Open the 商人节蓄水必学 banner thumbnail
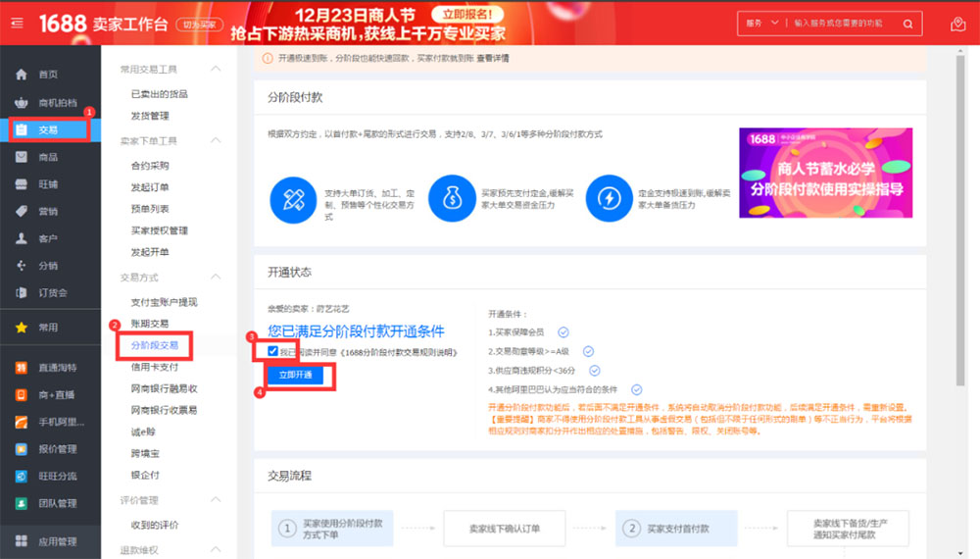 click(x=825, y=173)
